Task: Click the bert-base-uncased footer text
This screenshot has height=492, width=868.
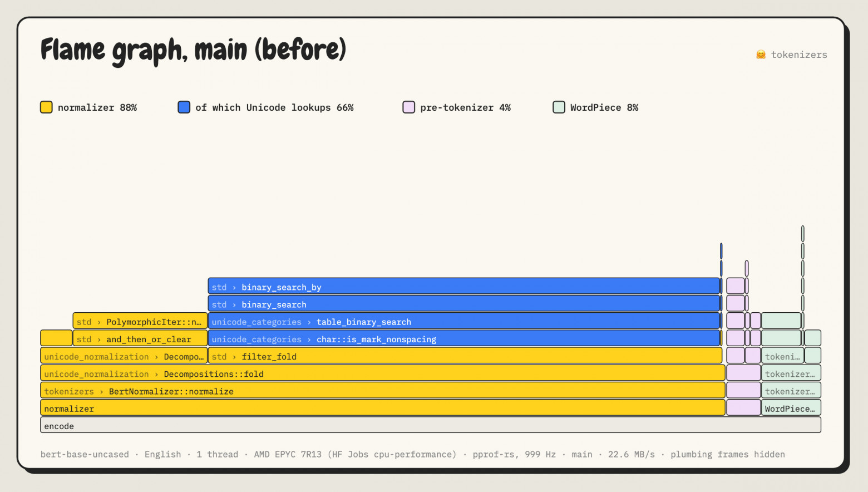Action: [85, 454]
